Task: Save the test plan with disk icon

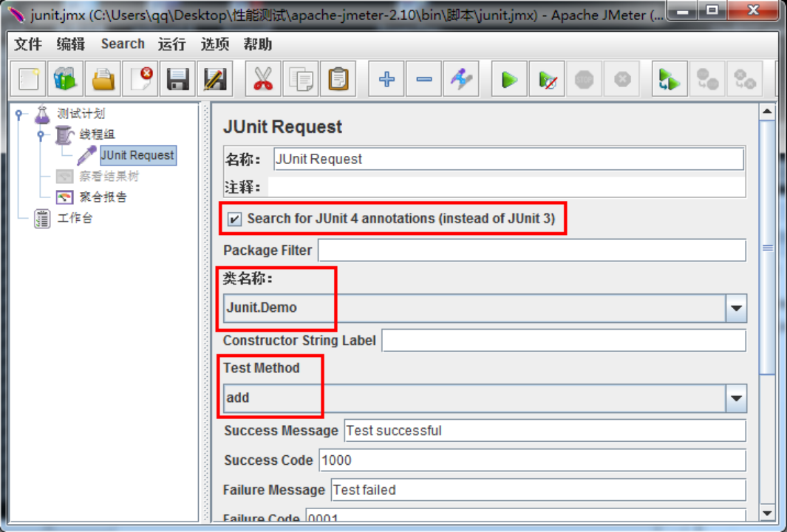Action: click(177, 79)
